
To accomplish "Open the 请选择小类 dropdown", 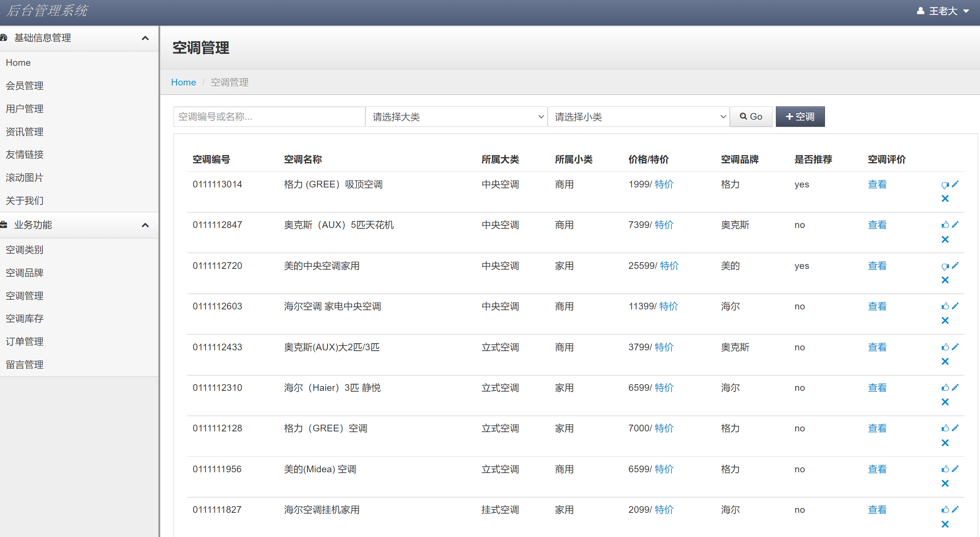I will point(638,116).
